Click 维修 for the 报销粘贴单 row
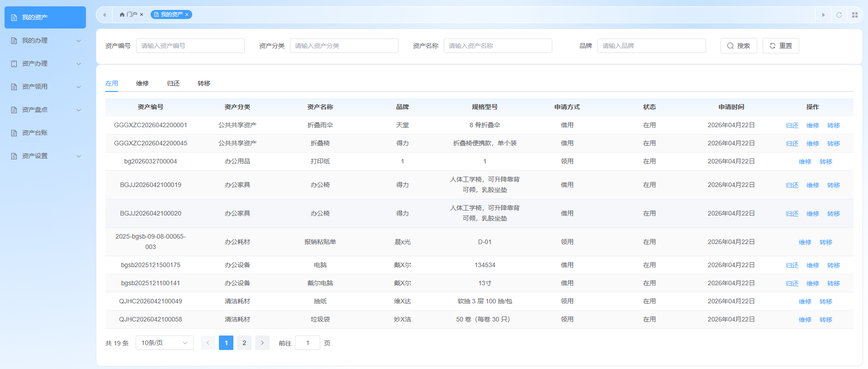 click(805, 242)
